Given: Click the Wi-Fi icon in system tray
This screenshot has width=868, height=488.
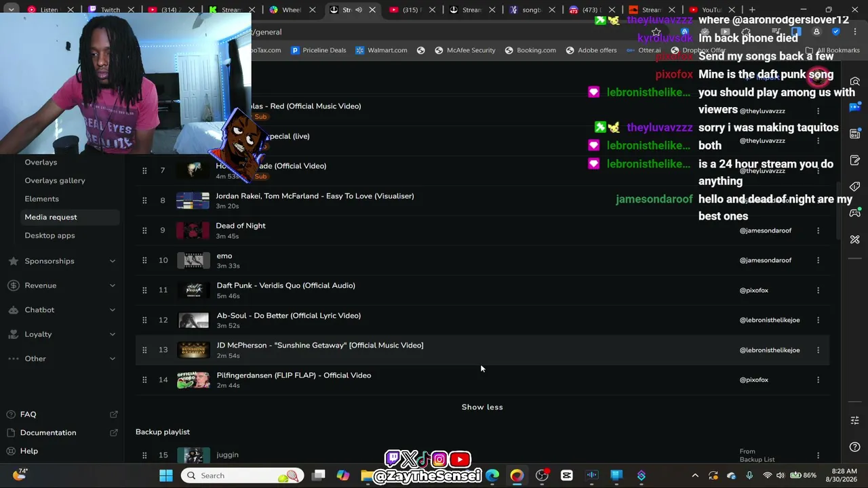Looking at the screenshot, I should coord(767,476).
